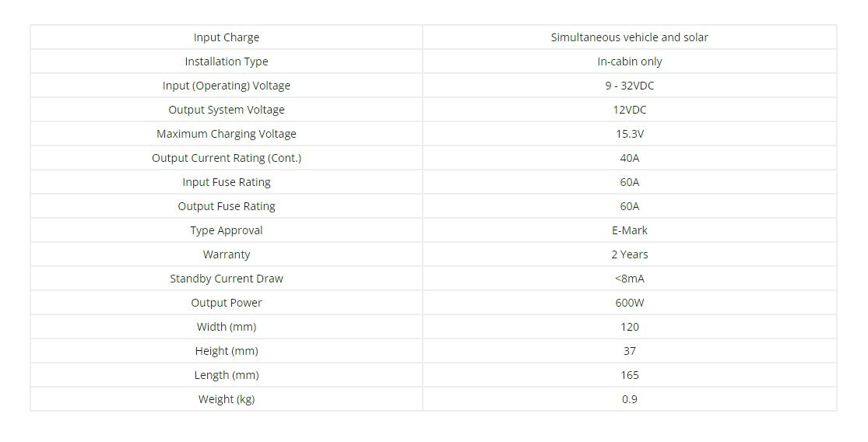Image resolution: width=868 pixels, height=442 pixels.
Task: Click the "Warranty" row label
Action: tap(226, 254)
